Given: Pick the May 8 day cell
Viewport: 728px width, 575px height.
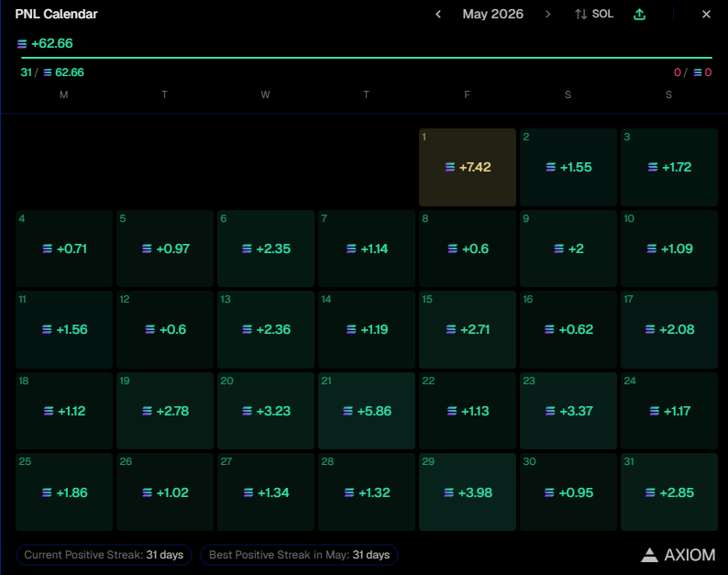Looking at the screenshot, I should 467,249.
